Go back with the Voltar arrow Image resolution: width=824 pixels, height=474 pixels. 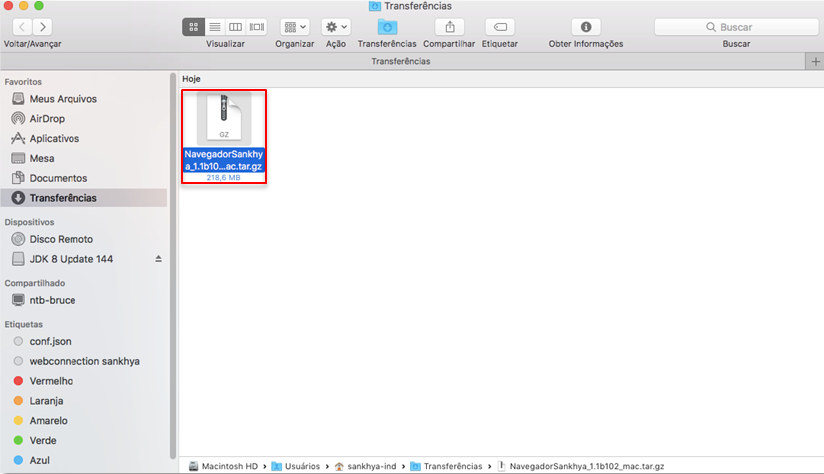pyautogui.click(x=22, y=27)
